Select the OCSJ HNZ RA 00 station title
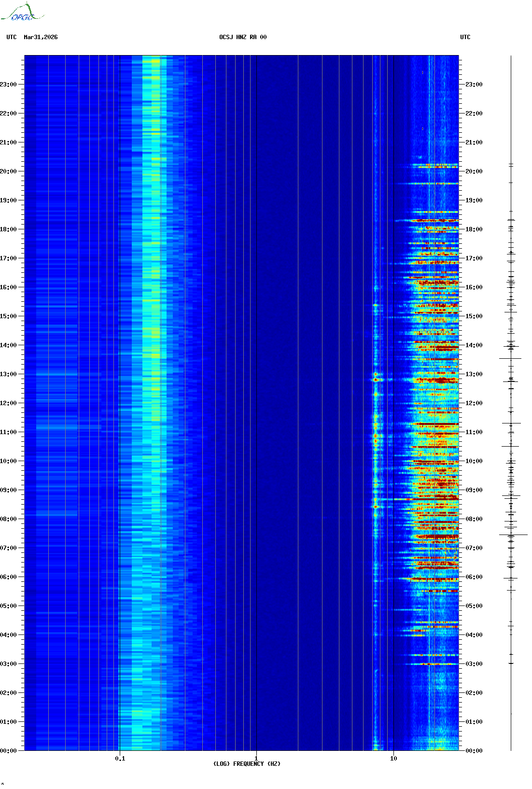Viewport: 532px width, 789px height. click(243, 37)
